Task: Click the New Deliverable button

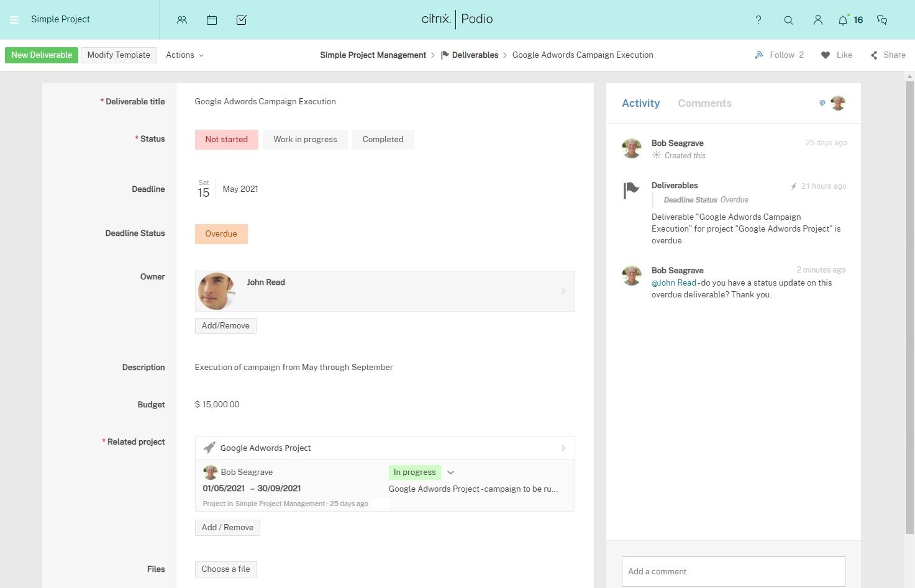Action: click(42, 55)
